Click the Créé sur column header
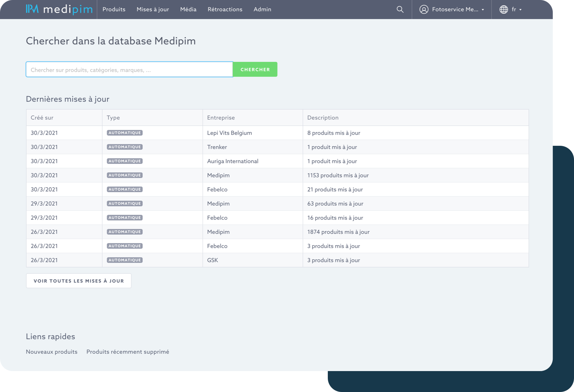Screen dimensions: 574x392 (x=42, y=118)
